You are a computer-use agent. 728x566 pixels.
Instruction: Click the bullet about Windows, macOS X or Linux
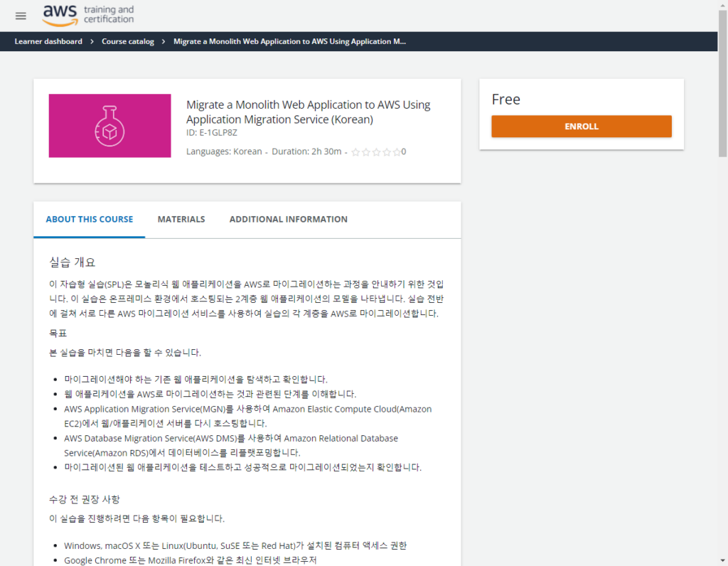235,545
